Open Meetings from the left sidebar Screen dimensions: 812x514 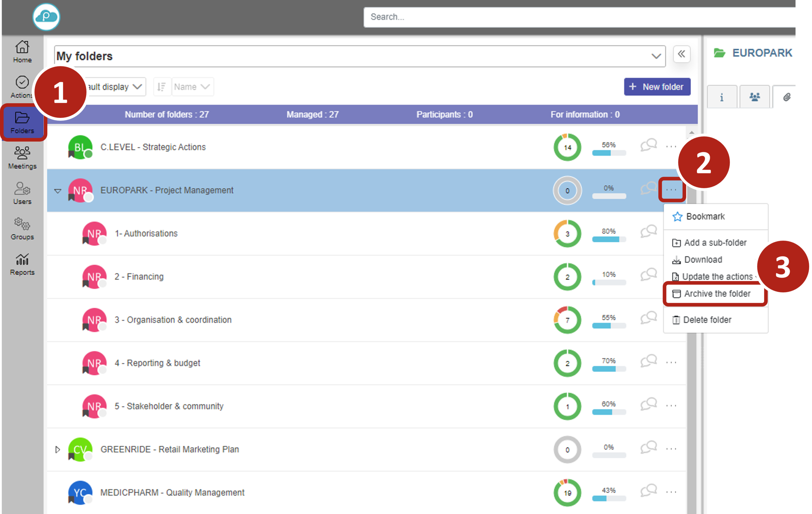coord(22,158)
